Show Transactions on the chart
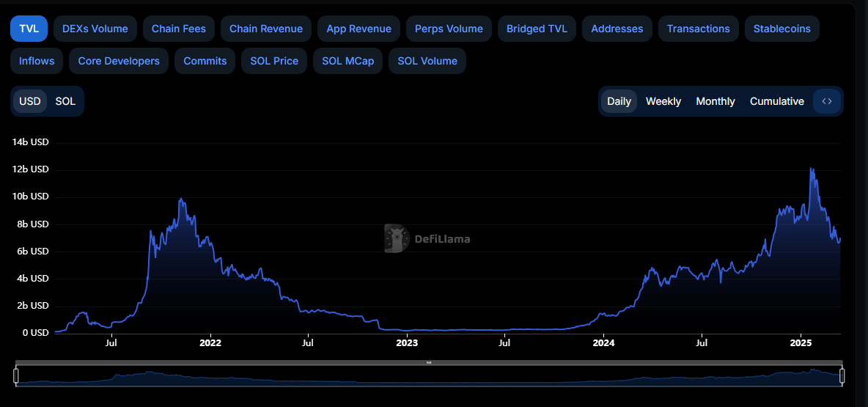The image size is (868, 407). [x=699, y=29]
